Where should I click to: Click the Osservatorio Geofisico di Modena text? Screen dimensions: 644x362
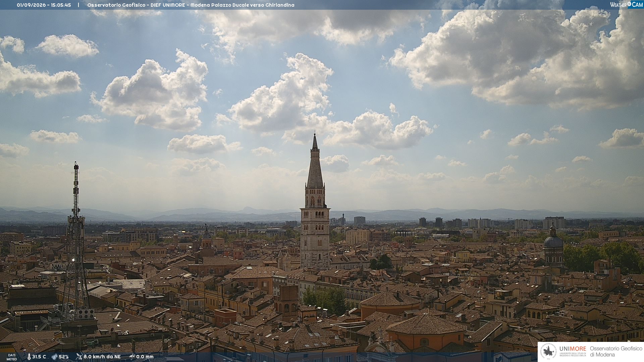pos(616,352)
